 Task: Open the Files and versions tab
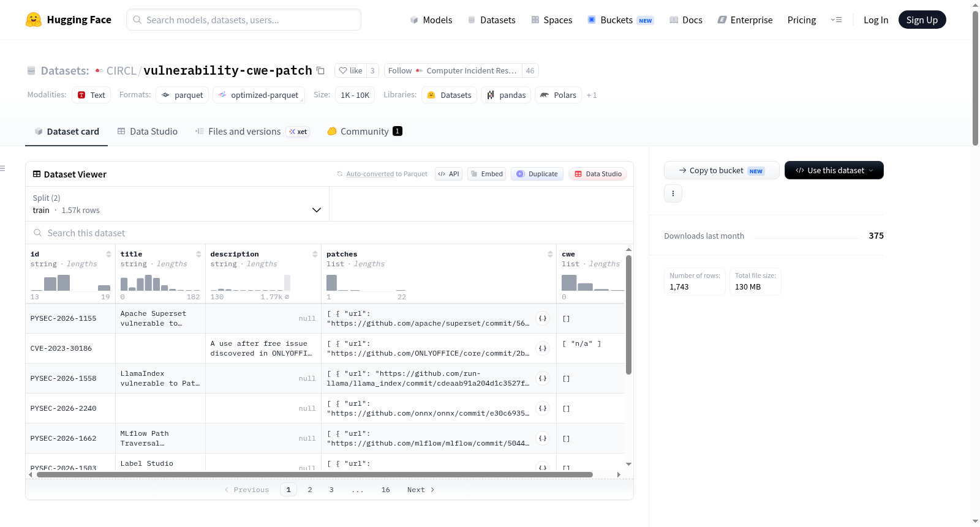click(252, 131)
